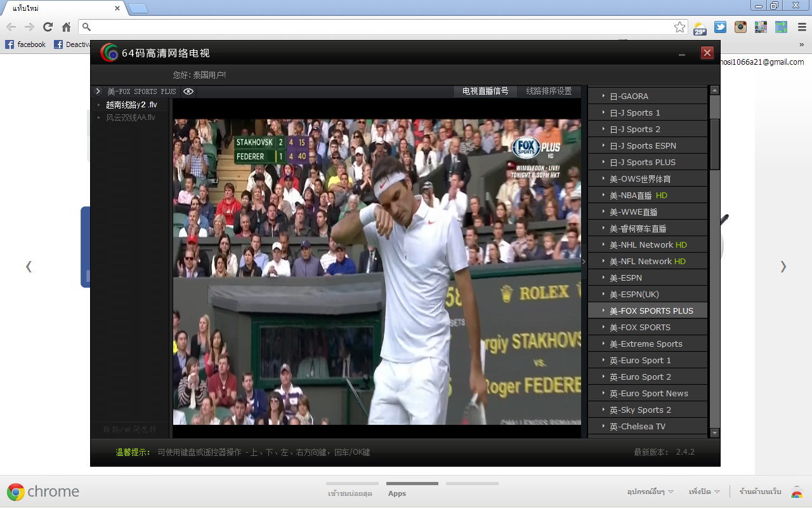Open a new Chrome tab
Screen dimensions: 812x508
pos(138,8)
